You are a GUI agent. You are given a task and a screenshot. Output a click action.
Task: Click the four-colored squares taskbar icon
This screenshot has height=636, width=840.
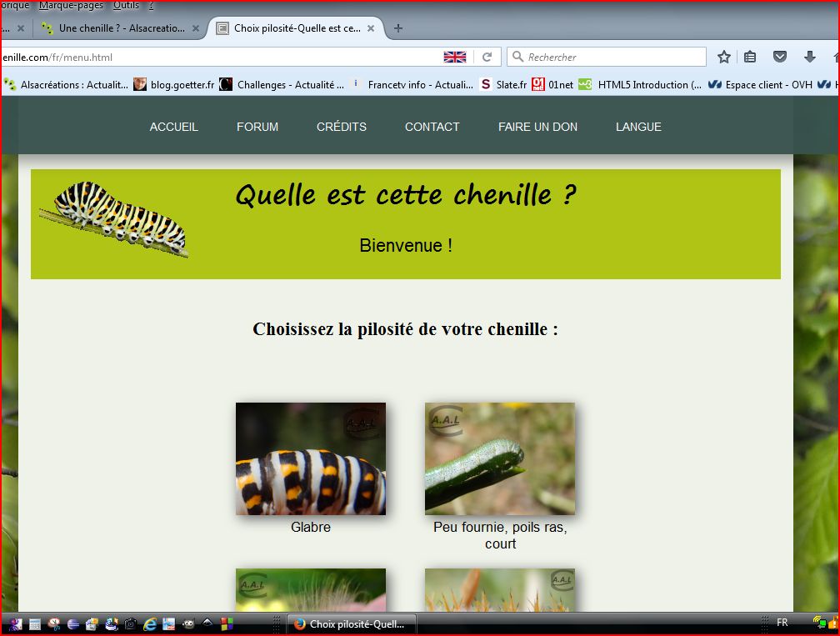(227, 623)
